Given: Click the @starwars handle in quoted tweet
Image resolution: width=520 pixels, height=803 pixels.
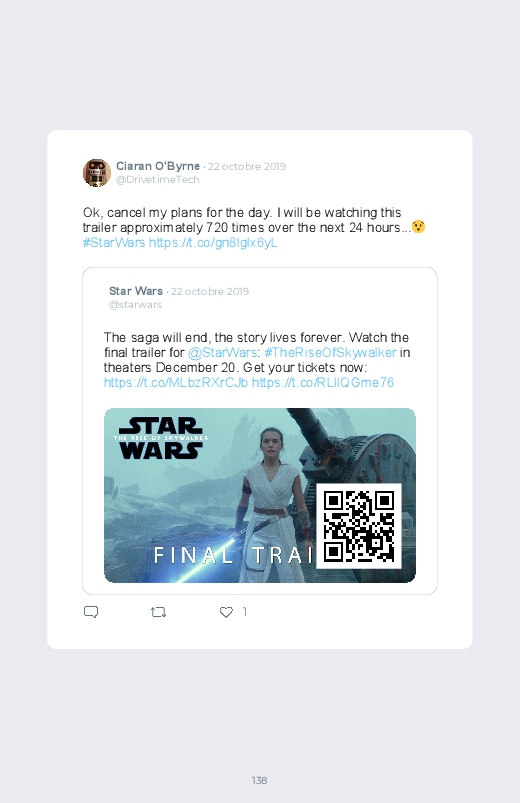Looking at the screenshot, I should (x=135, y=305).
